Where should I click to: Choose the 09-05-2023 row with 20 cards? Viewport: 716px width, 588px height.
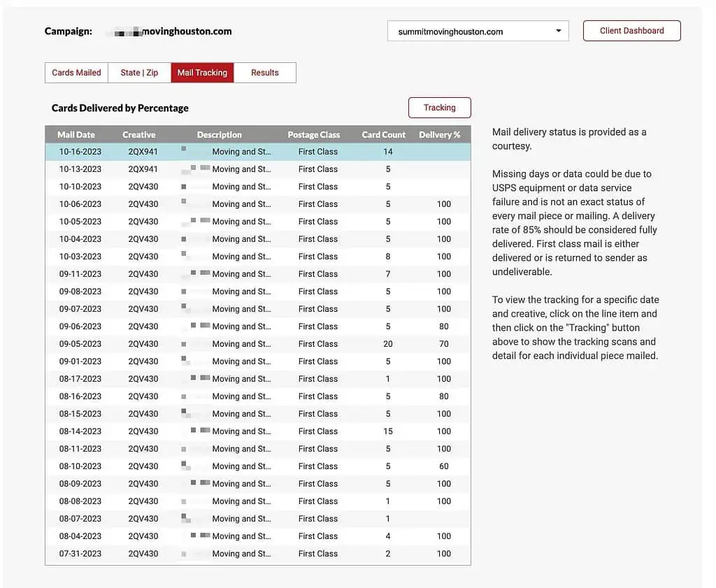point(257,344)
